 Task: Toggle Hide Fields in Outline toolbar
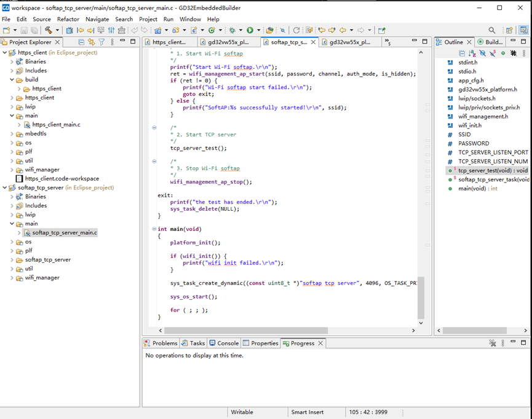click(x=483, y=53)
